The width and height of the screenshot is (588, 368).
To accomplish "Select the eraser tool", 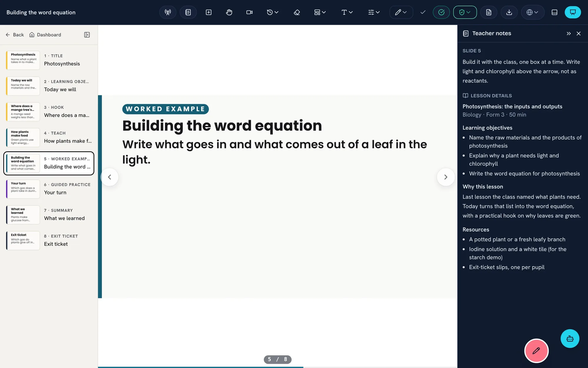I will [x=297, y=12].
